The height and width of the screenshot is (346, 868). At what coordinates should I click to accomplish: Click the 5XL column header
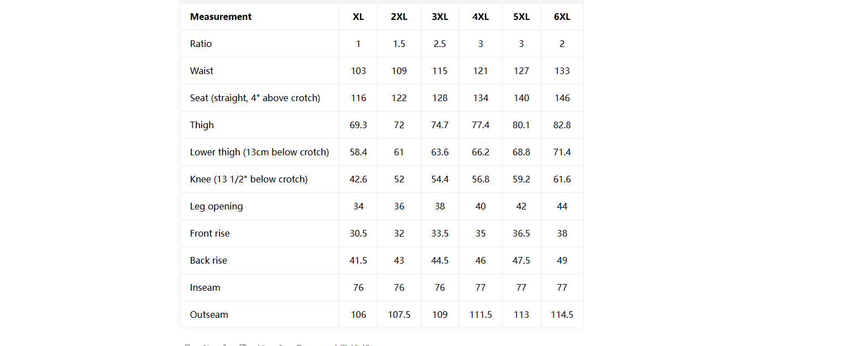tap(521, 17)
